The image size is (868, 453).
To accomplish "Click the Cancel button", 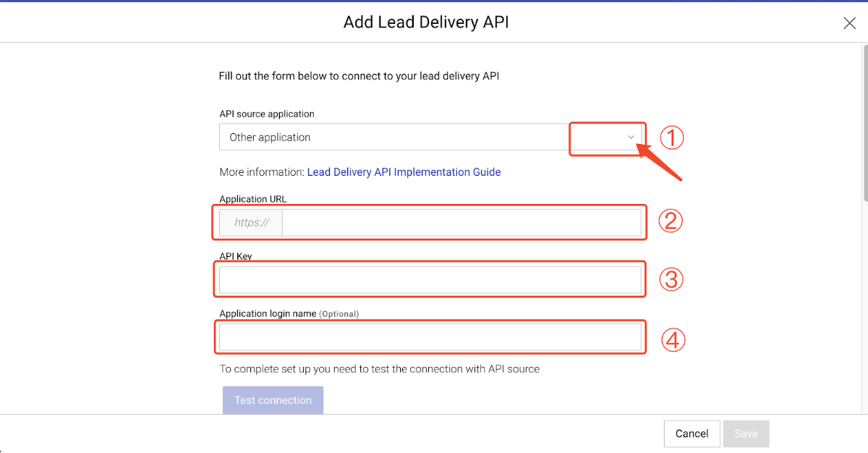I will tap(692, 433).
